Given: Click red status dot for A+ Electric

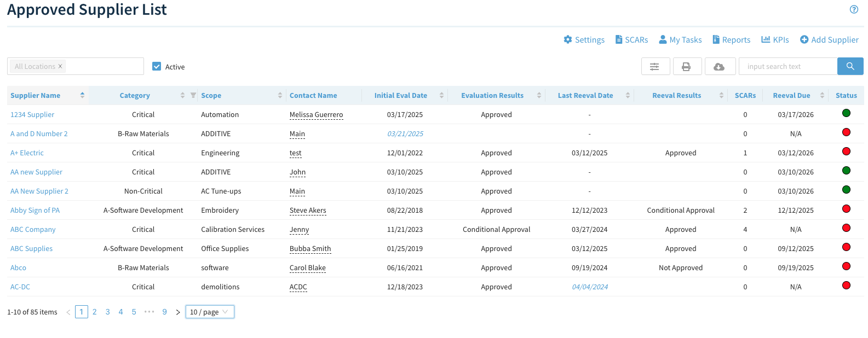Looking at the screenshot, I should click(x=846, y=151).
